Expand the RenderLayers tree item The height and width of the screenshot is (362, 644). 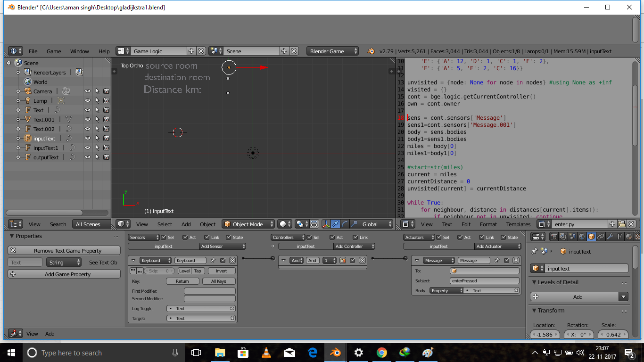[18, 73]
